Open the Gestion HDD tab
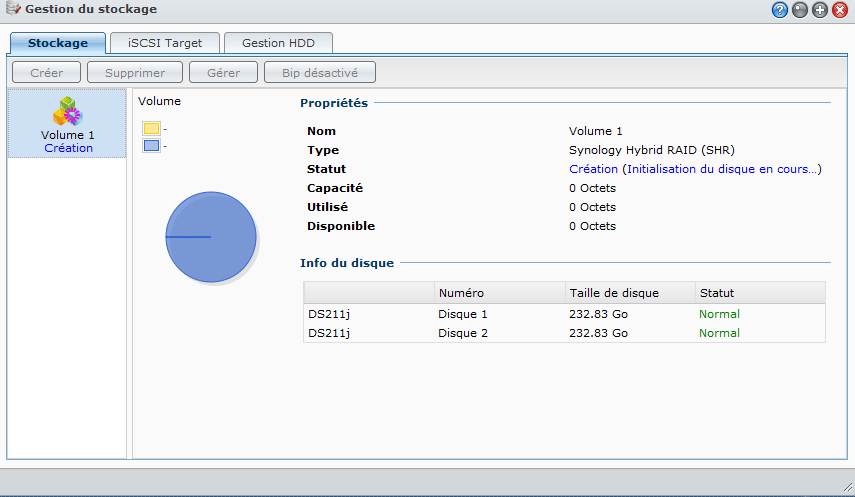Screen dimensions: 855x497 [x=278, y=43]
